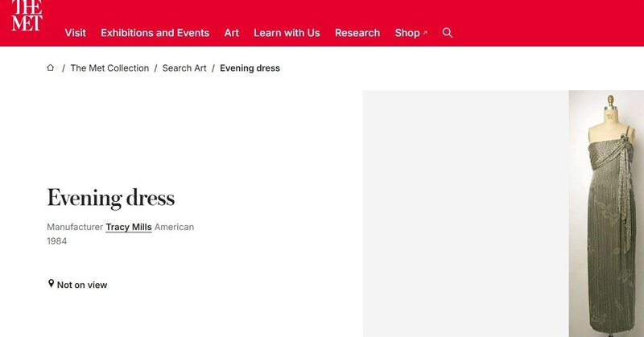Click the external-link arrow beside Shop
Screen dimensions: 644x337
pos(425,33)
